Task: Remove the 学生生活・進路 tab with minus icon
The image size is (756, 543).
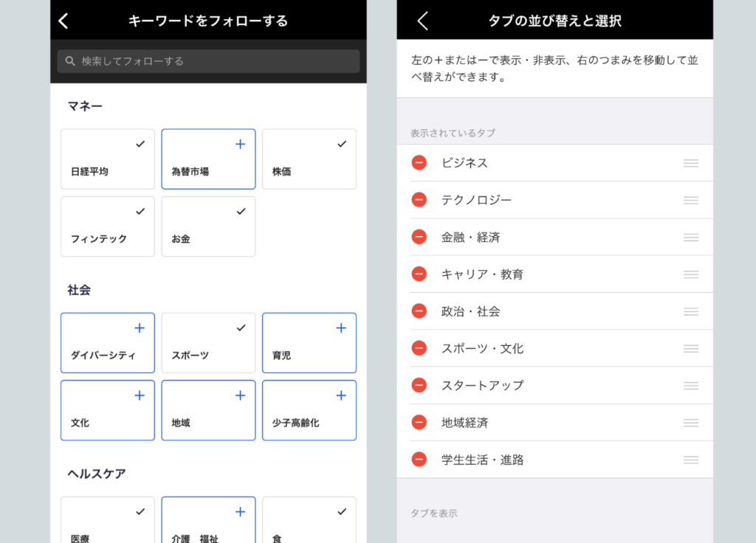Action: (419, 460)
